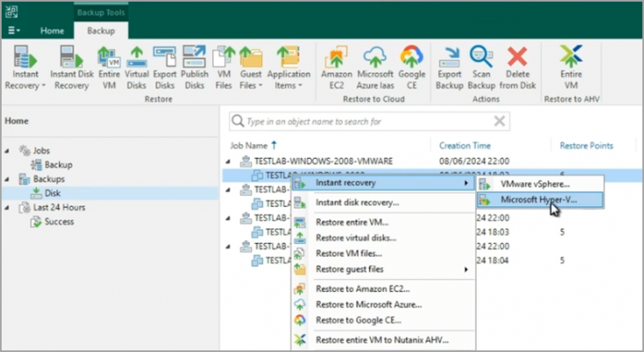
Task: Switch to the Home ribbon tab
Action: coord(52,31)
